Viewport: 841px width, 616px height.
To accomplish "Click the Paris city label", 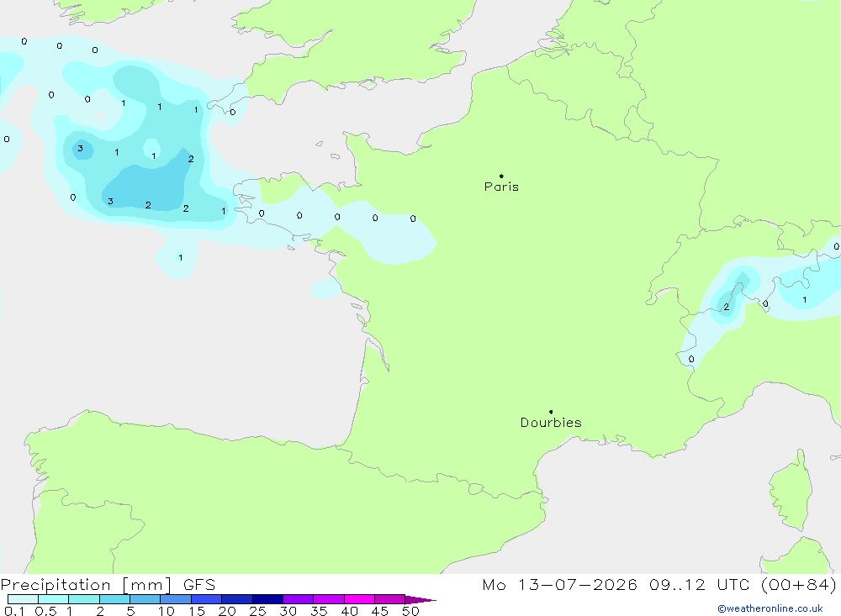I will click(x=501, y=187).
